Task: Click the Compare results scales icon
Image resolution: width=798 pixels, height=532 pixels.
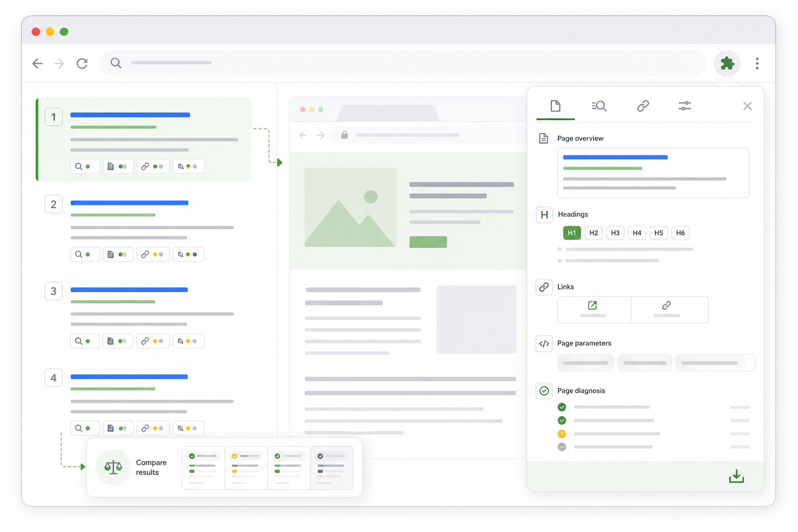Action: pyautogui.click(x=113, y=467)
